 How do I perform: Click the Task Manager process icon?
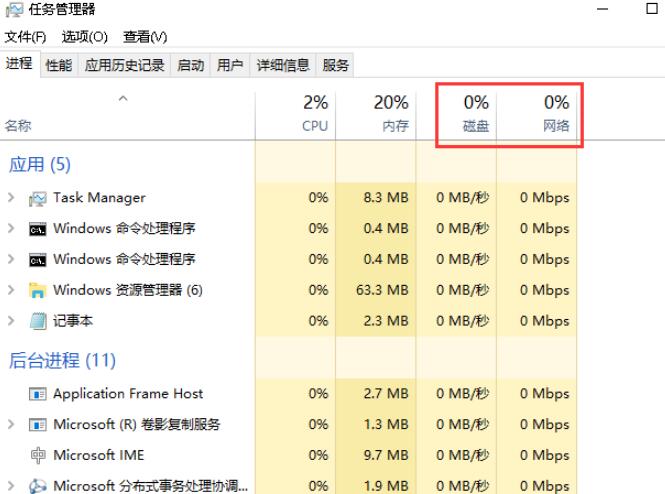(37, 198)
